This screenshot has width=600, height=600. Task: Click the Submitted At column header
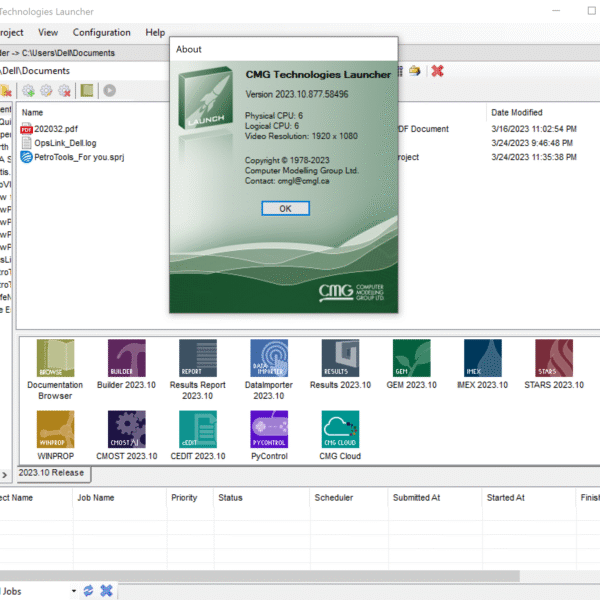(x=416, y=497)
